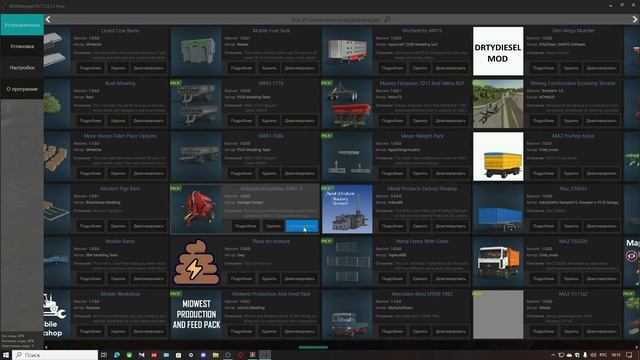
Task: Click Деактивировать on the MAZ Prichep Kolos card
Action: tap(602, 173)
